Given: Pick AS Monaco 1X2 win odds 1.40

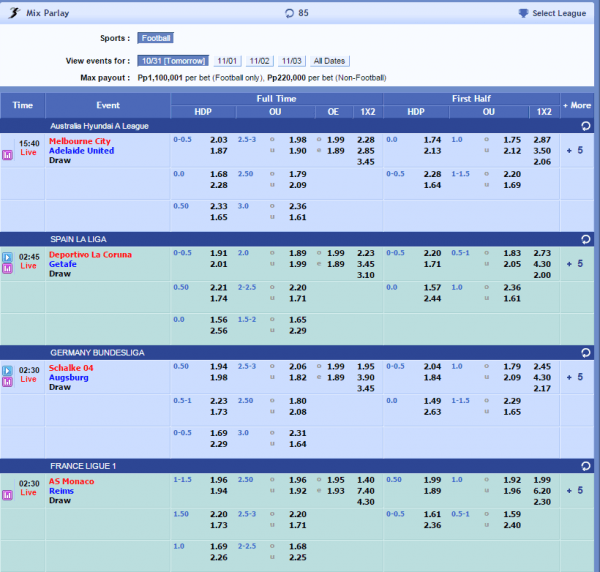Looking at the screenshot, I should [x=366, y=480].
